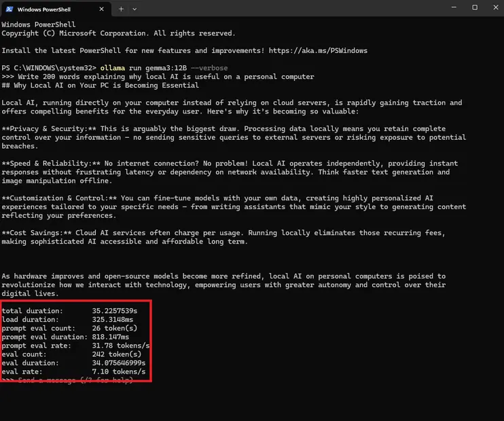Click eval duration value 34.075646999s
504x421 pixels.
(119, 363)
